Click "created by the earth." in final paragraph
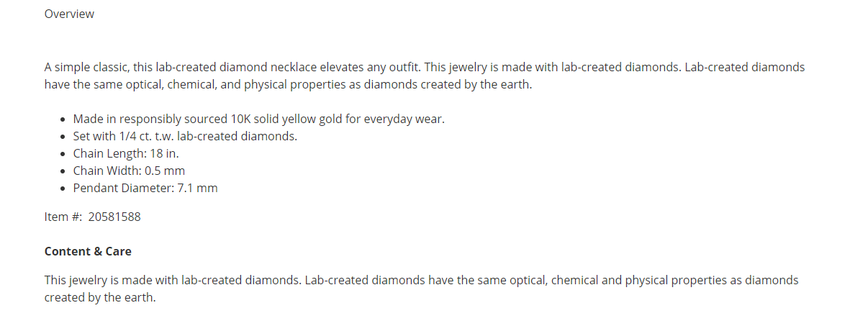 [x=100, y=297]
